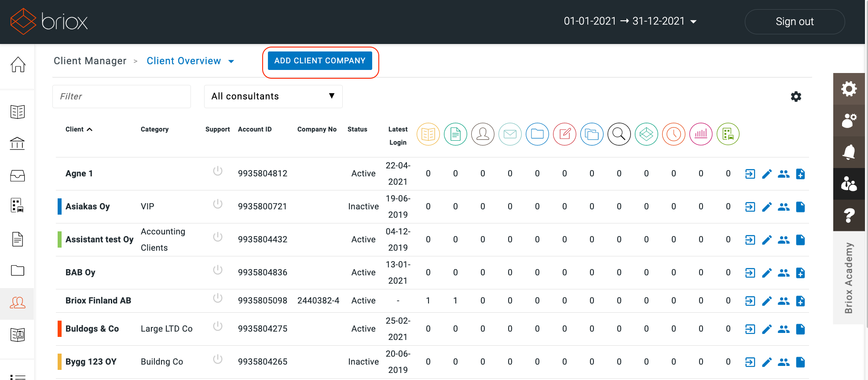The image size is (868, 380).
Task: Click the home icon in left sidebar
Action: pyautogui.click(x=18, y=65)
